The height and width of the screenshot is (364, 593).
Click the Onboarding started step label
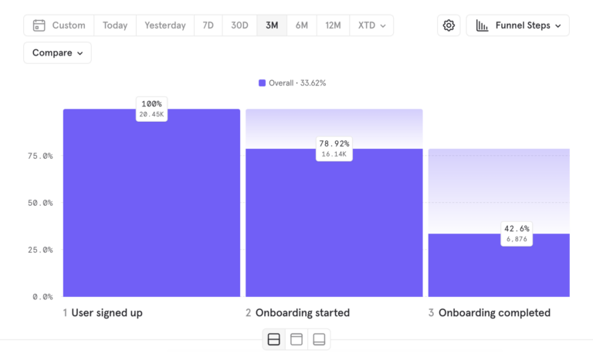[303, 312]
